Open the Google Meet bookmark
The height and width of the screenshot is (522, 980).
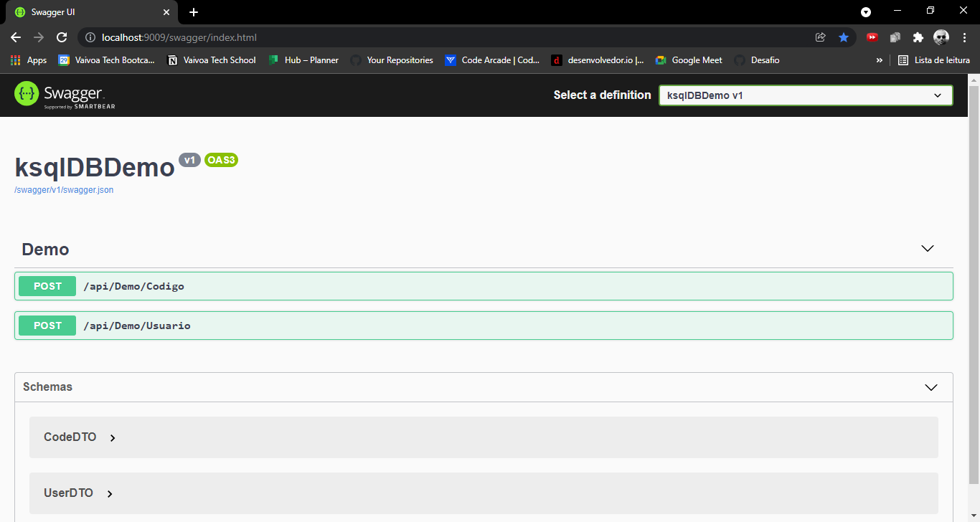689,60
